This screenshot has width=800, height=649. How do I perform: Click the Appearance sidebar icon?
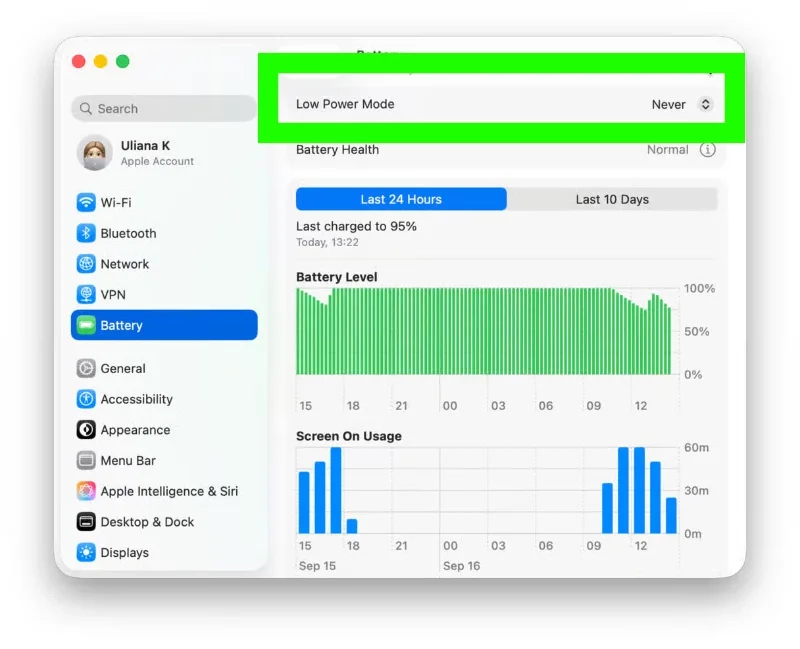(x=86, y=430)
